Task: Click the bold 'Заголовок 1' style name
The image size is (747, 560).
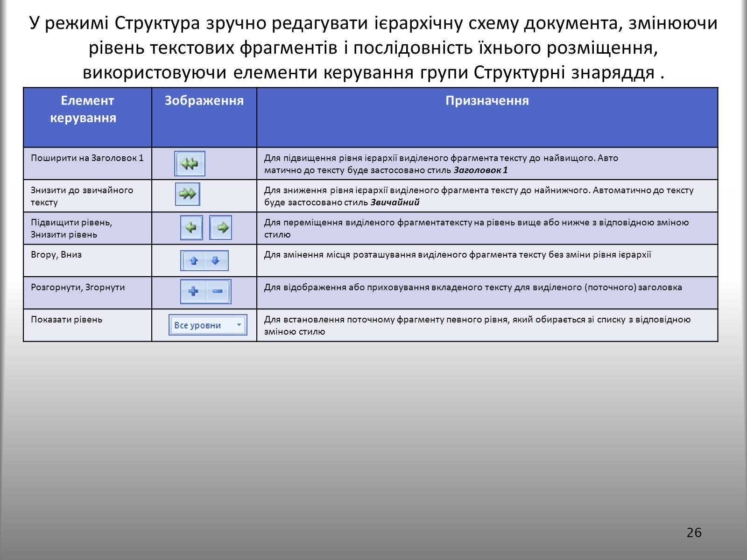Action: click(480, 170)
